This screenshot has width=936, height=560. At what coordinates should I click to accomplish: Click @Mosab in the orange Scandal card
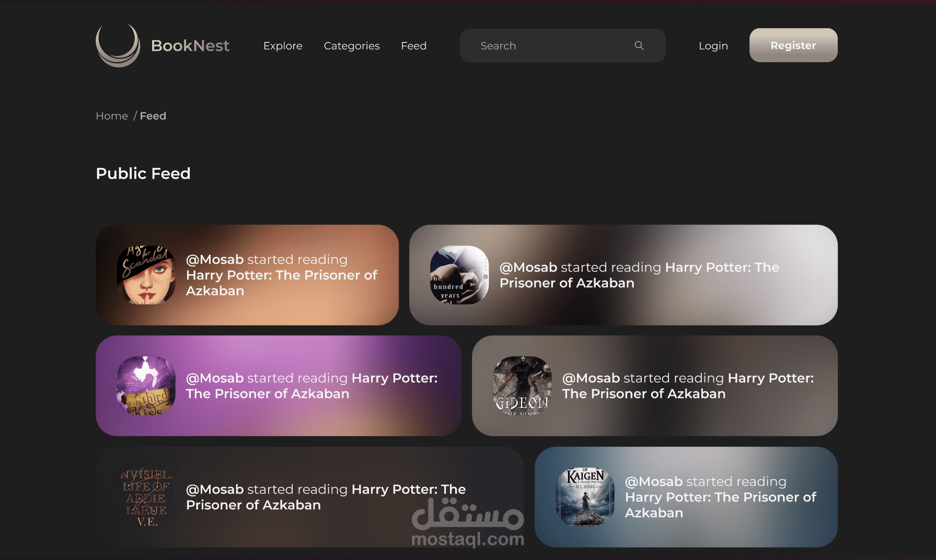215,260
